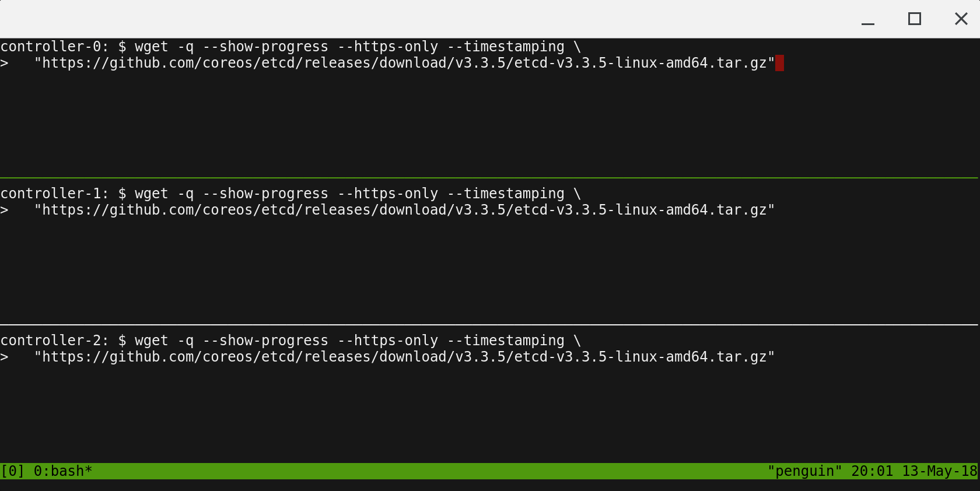The height and width of the screenshot is (491, 980).
Task: Focus the controller-0 pane prompt label
Action: pos(54,47)
